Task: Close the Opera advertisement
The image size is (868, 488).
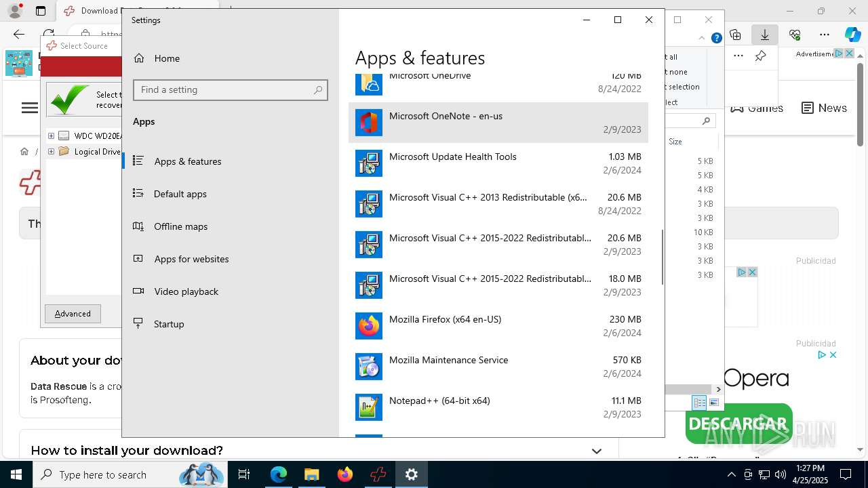Action: click(x=833, y=354)
